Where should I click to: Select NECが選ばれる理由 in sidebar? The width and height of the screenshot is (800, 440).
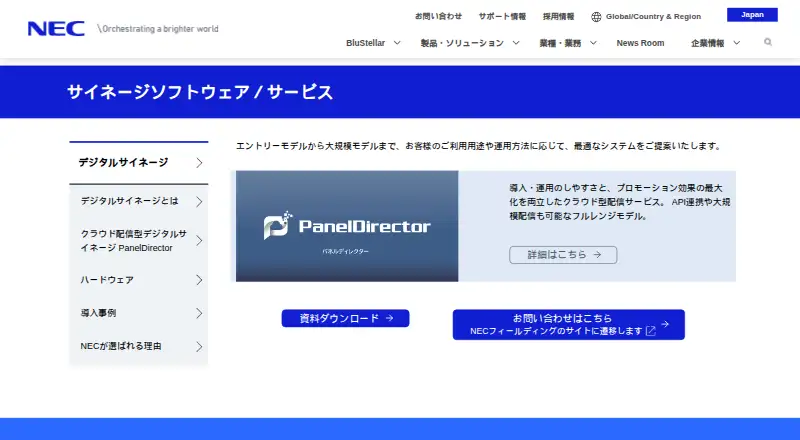pos(139,346)
